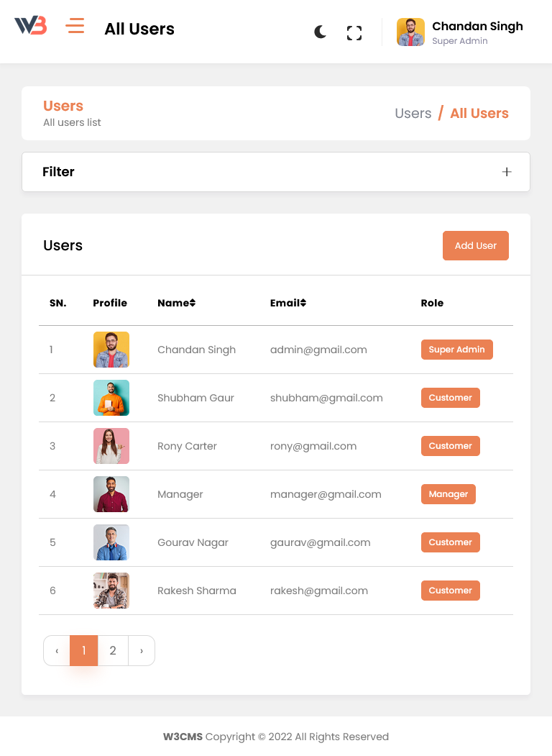This screenshot has width=552, height=756.
Task: Open the Users breadcrumb link
Action: click(x=413, y=114)
